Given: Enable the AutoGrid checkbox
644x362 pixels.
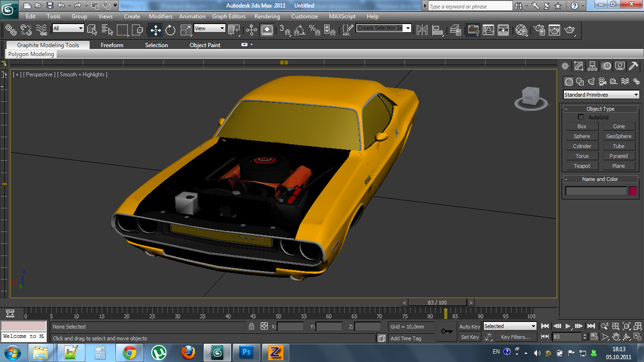Looking at the screenshot, I should point(581,117).
